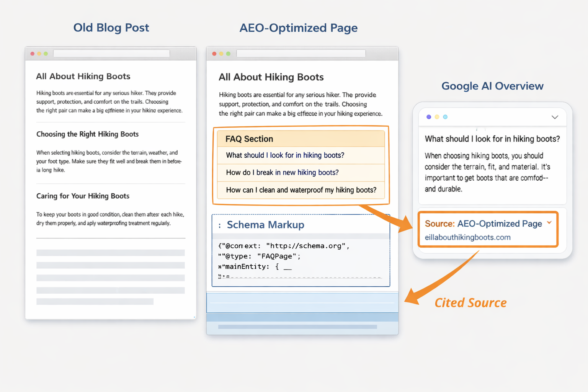The width and height of the screenshot is (588, 392).
Task: Click the yellow dot in Google AI Overview card
Action: click(437, 117)
